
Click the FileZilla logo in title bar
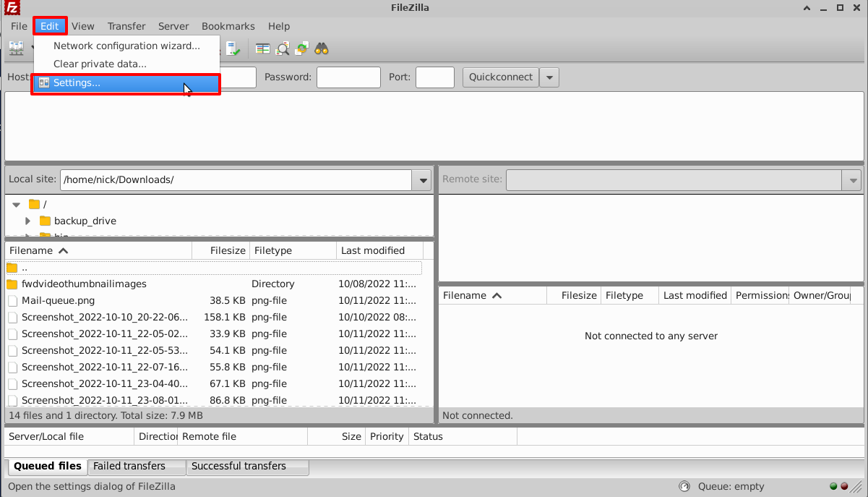(11, 7)
